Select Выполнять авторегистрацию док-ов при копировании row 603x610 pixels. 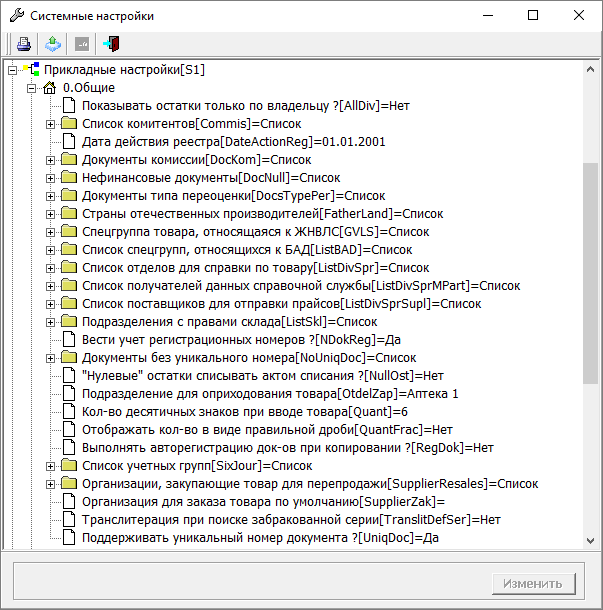287,447
